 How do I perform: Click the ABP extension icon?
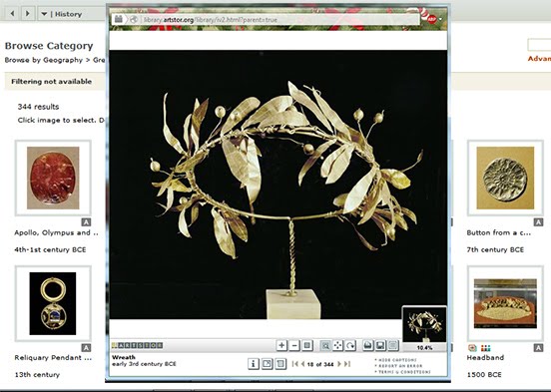point(431,19)
